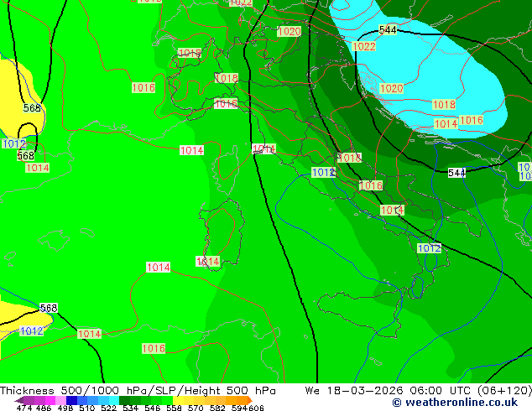The height and width of the screenshot is (411, 532).
Task: Click the legend value 510
Action: (x=87, y=408)
